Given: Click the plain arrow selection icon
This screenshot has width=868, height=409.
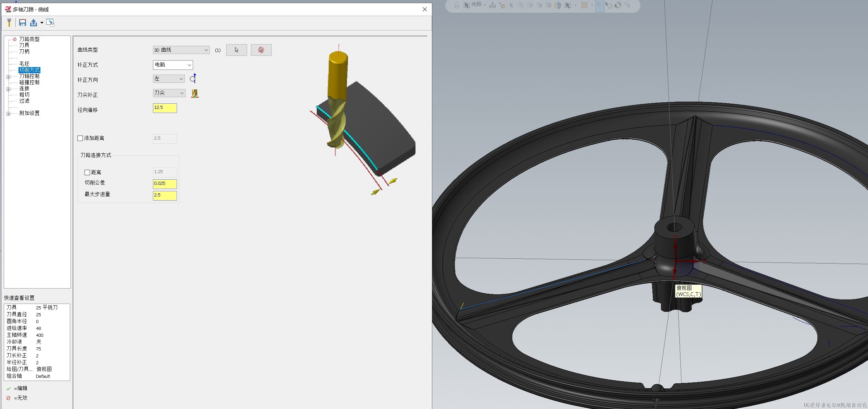Looking at the screenshot, I should (x=511, y=5).
